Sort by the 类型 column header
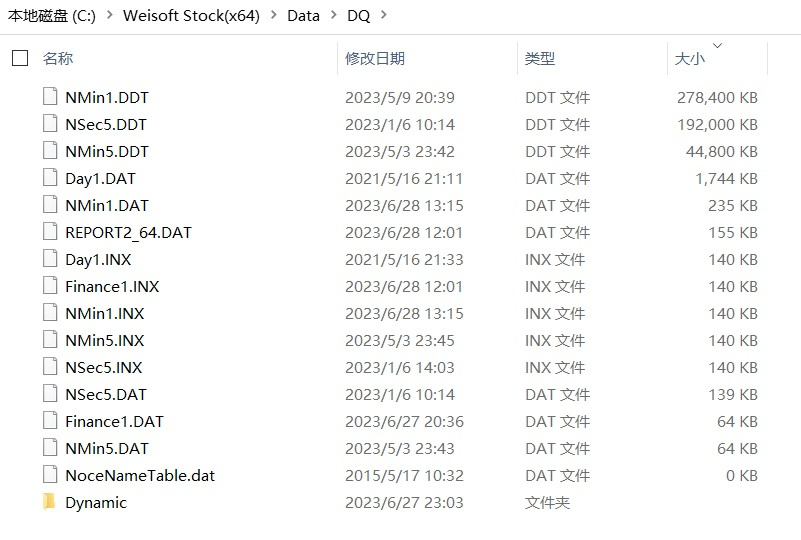The image size is (801, 540). click(x=540, y=59)
